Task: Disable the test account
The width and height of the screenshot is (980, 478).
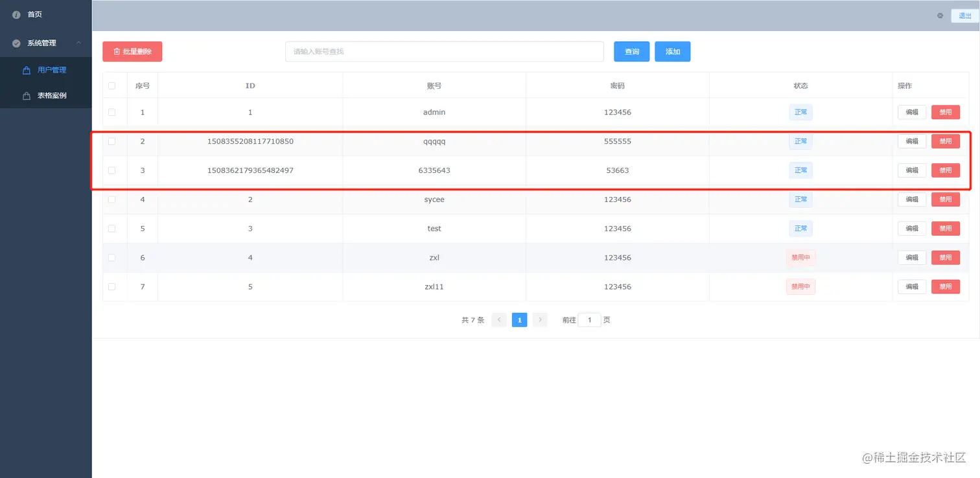Action: (x=946, y=229)
